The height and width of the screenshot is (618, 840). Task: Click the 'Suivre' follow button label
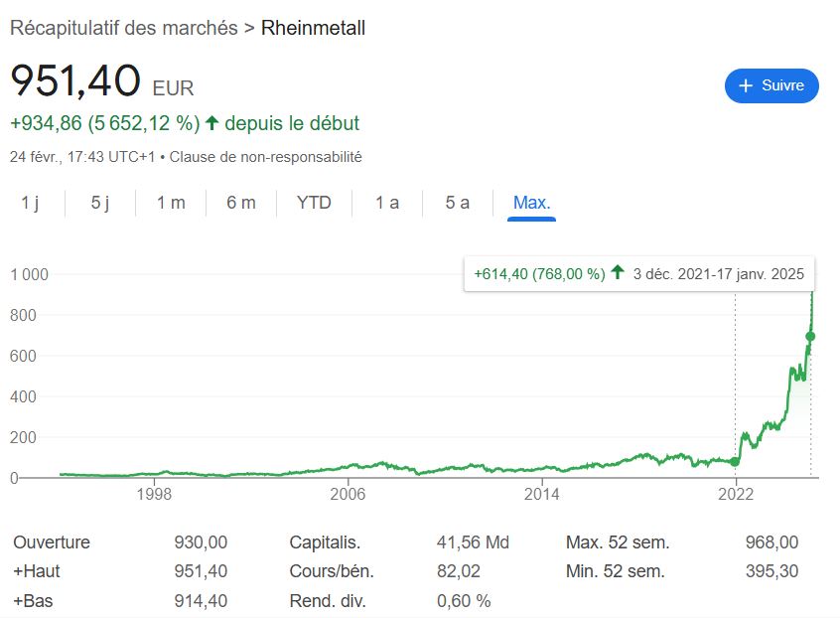pos(782,86)
